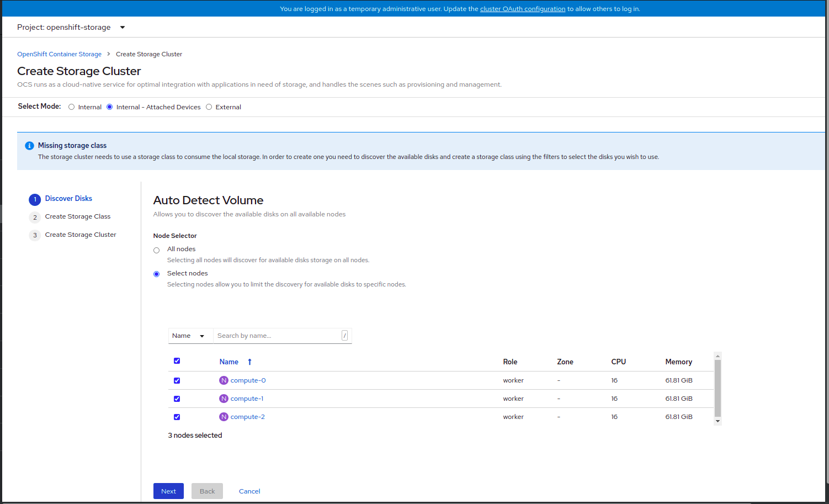Image resolution: width=829 pixels, height=504 pixels.
Task: Click the Auto Detect Volume heading
Action: pos(208,200)
